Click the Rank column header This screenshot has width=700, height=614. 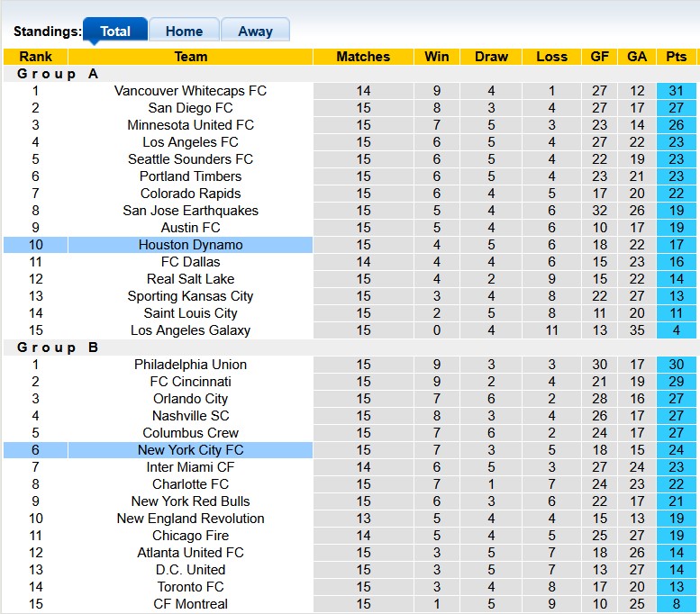click(x=35, y=57)
